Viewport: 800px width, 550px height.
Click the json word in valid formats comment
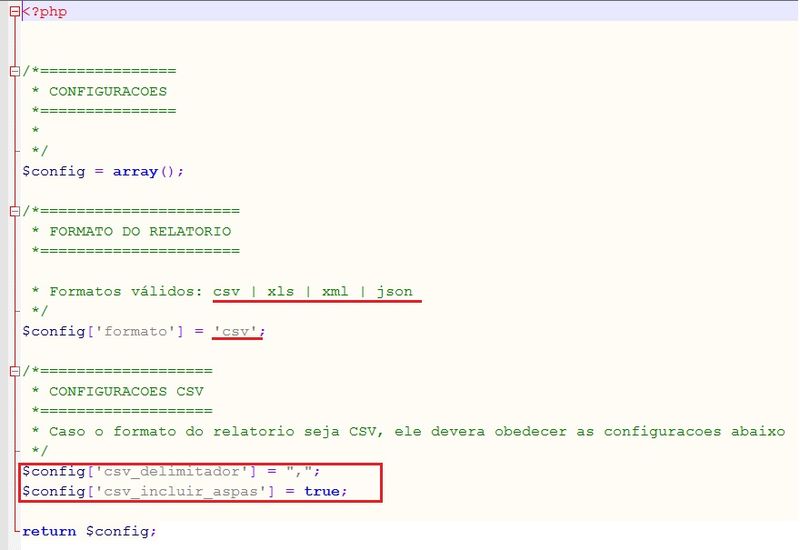click(x=395, y=291)
